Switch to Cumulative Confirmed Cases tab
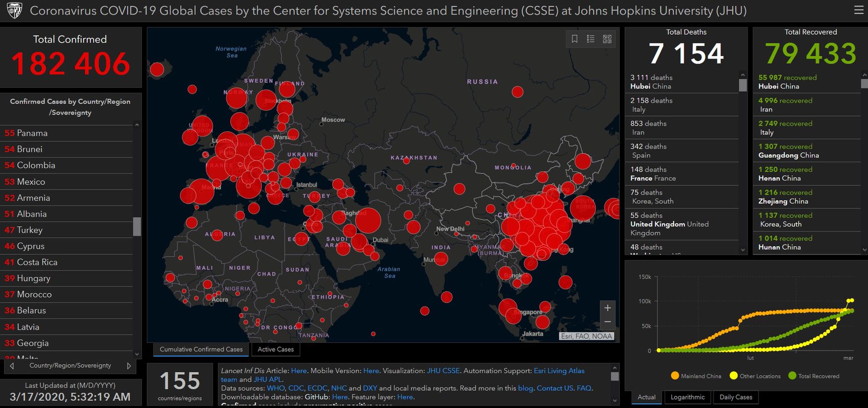The image size is (868, 408). (201, 349)
